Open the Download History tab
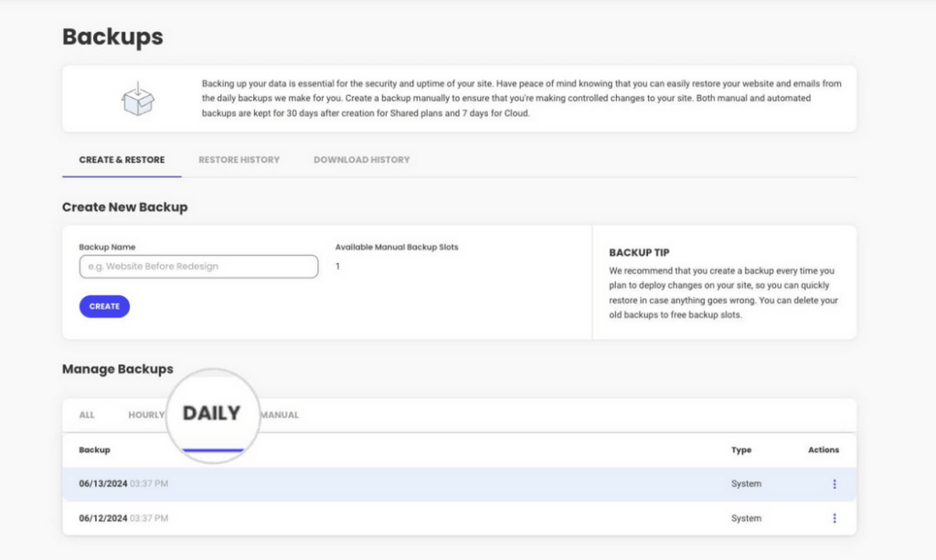 (362, 160)
